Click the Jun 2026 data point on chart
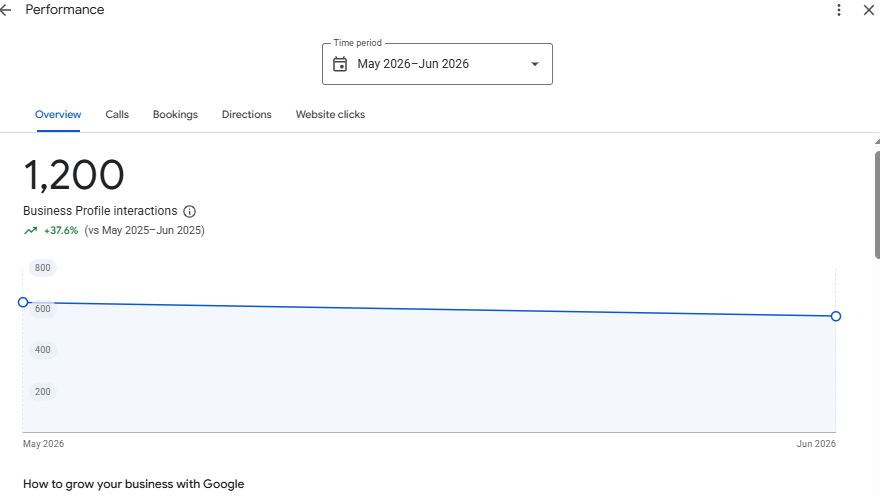Viewport: 880px width, 496px height. coord(836,316)
